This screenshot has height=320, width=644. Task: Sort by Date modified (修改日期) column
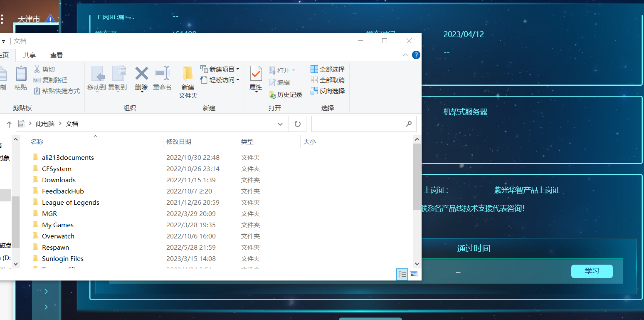(201, 141)
